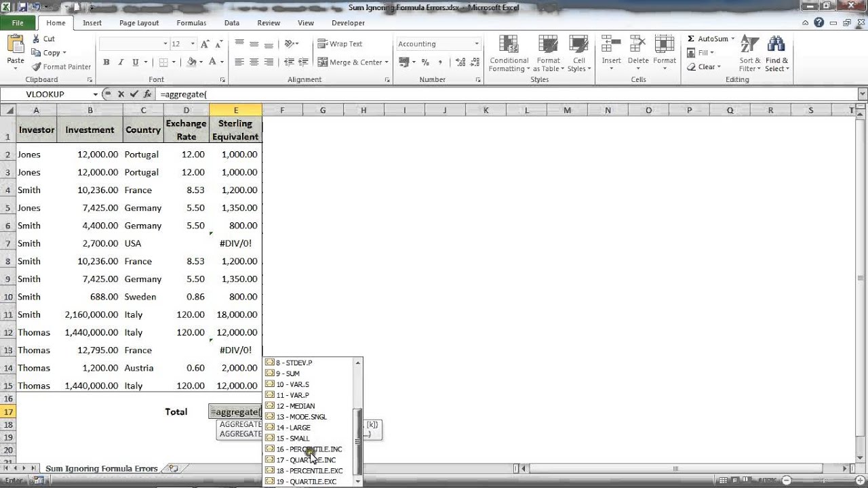Click the Increase Indent icon
The width and height of the screenshot is (868, 488).
[x=303, y=62]
